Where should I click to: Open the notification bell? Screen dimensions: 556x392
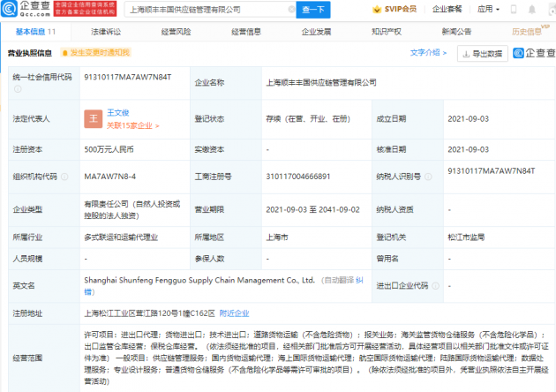click(532, 9)
